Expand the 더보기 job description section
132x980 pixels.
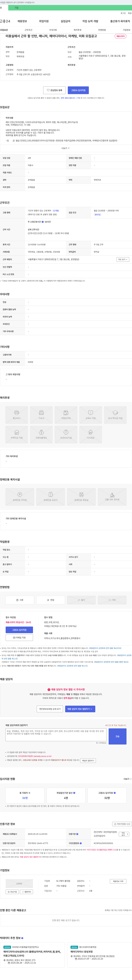(x=66, y=148)
